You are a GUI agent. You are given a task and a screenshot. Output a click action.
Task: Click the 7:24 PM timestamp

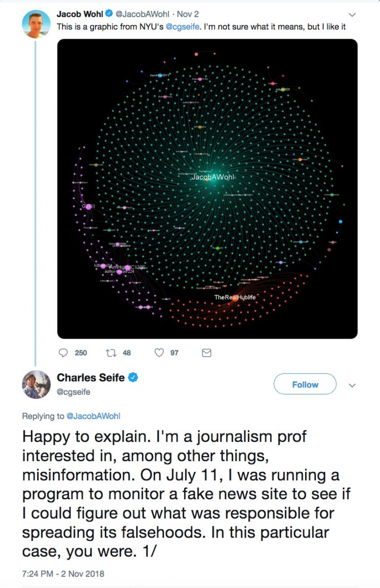63,574
